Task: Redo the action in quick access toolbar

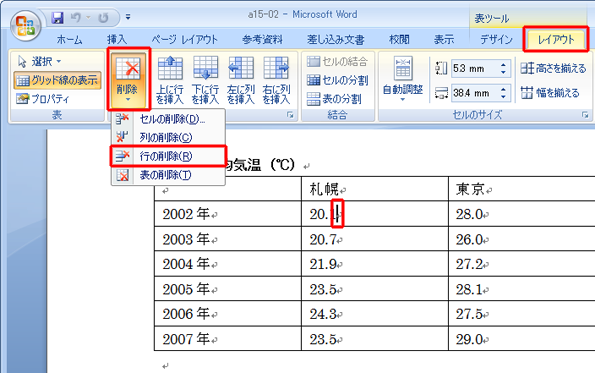Action: point(103,17)
